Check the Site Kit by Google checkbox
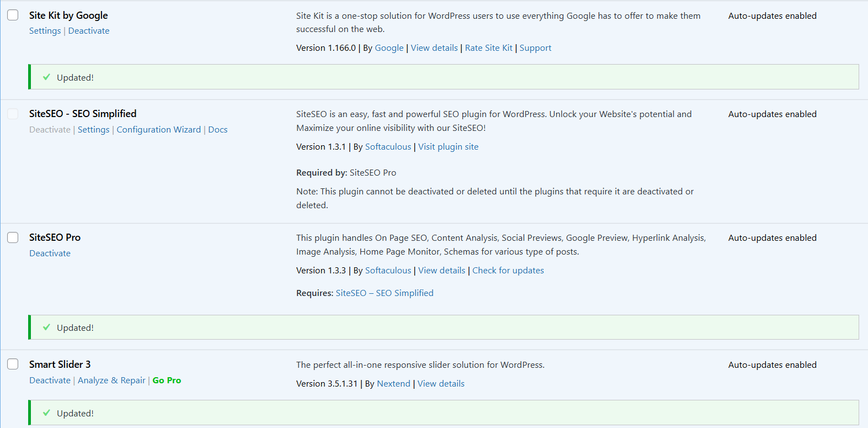 coord(13,15)
